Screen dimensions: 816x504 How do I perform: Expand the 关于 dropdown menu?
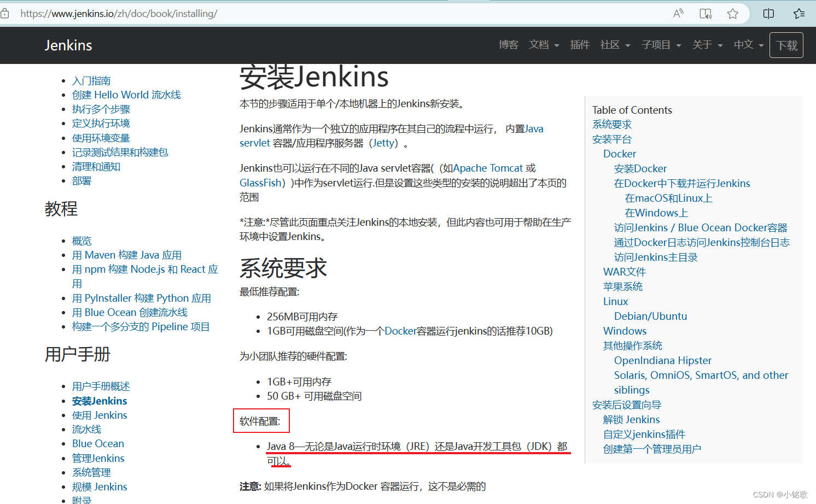707,45
